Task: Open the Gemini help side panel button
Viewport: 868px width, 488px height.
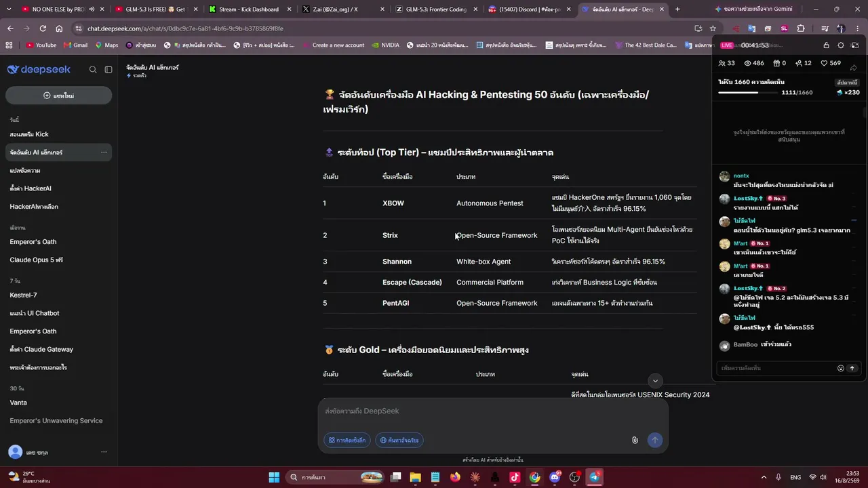Action: tap(753, 9)
